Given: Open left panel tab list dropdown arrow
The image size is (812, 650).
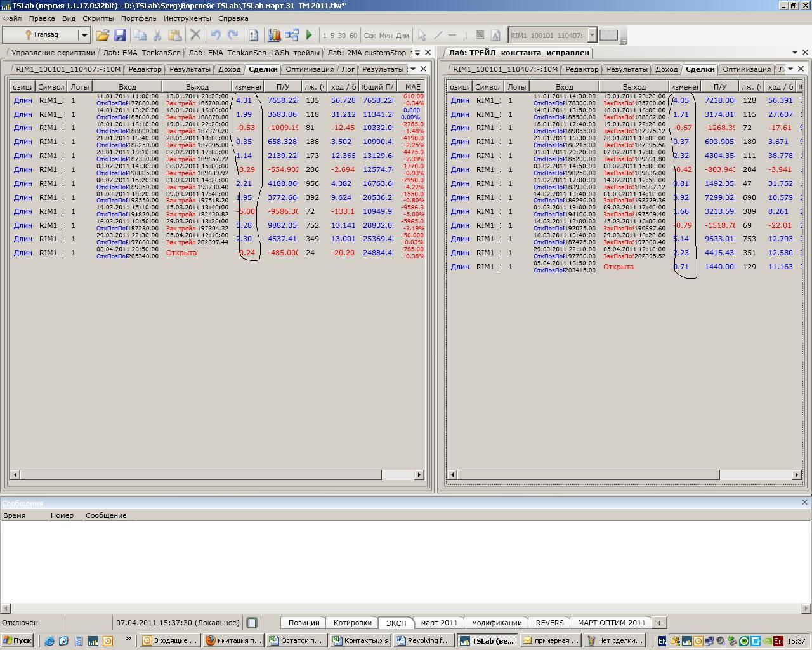Looking at the screenshot, I should (x=413, y=69).
